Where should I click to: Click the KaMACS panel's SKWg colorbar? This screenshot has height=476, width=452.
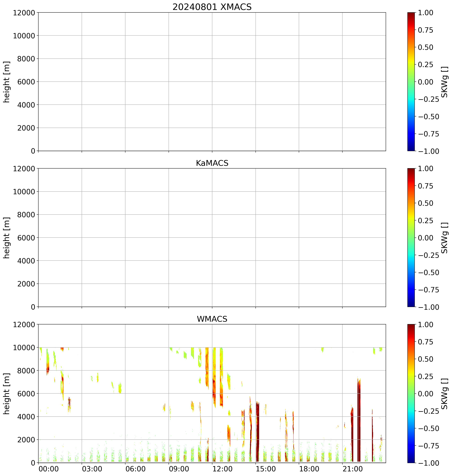[411, 238]
